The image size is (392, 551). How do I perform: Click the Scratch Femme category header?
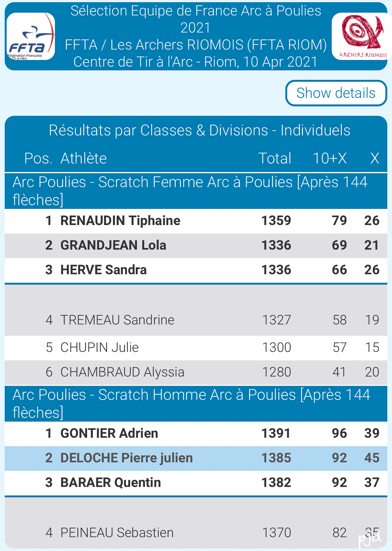(196, 191)
